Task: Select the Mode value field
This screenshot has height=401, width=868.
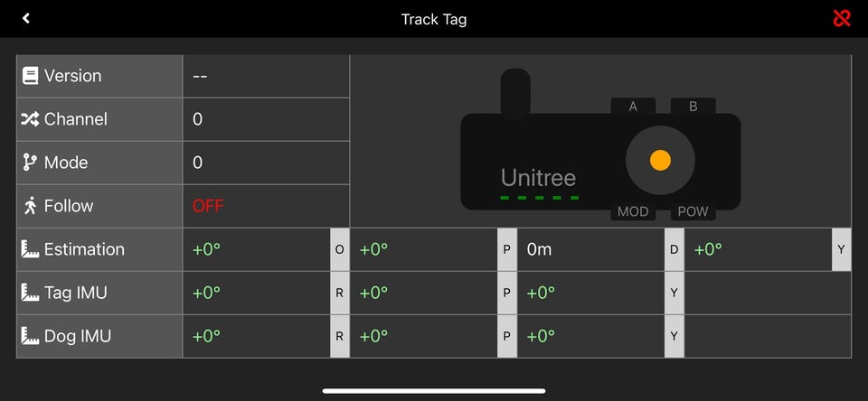Action: pos(266,163)
